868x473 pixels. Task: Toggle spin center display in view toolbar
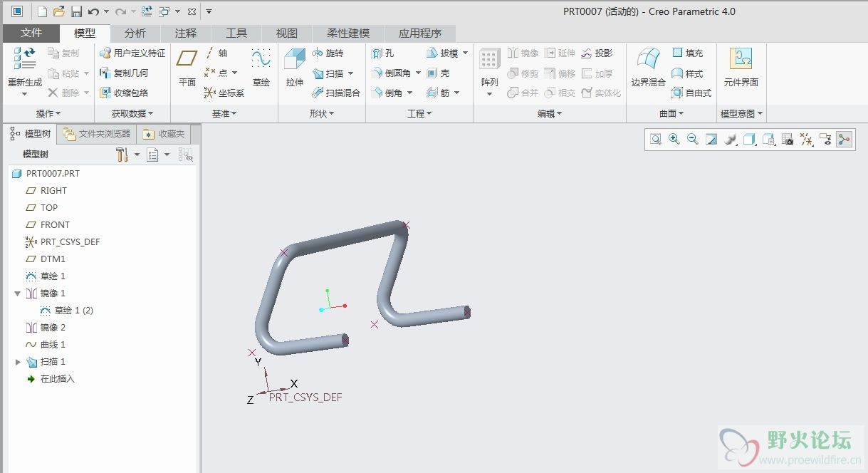coord(845,140)
